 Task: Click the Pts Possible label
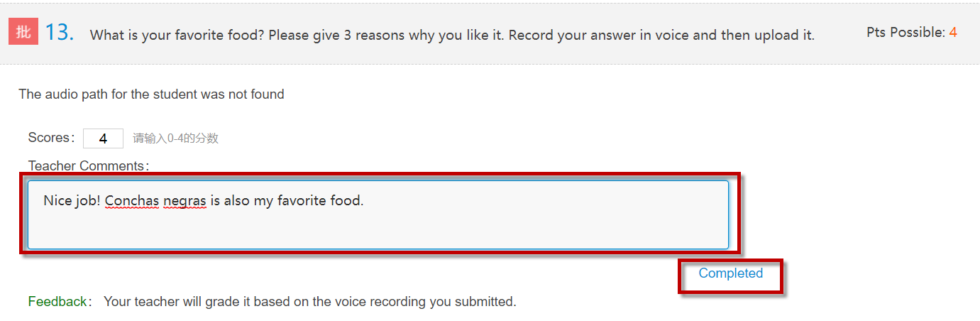coord(905,32)
